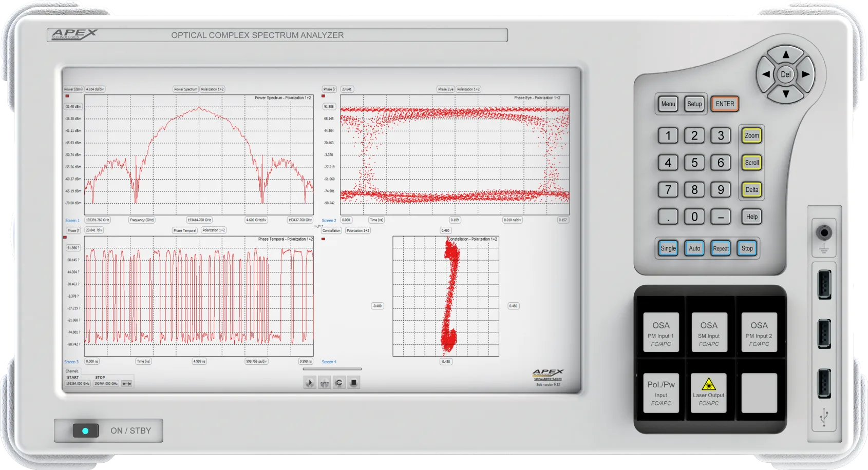Click red trace marker in Screen 4

click(323, 239)
